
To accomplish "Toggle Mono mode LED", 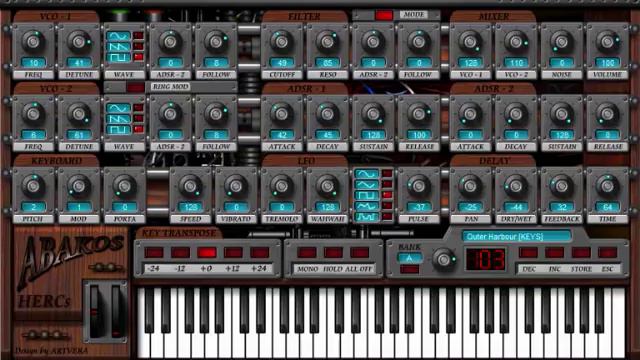I will coord(307,252).
